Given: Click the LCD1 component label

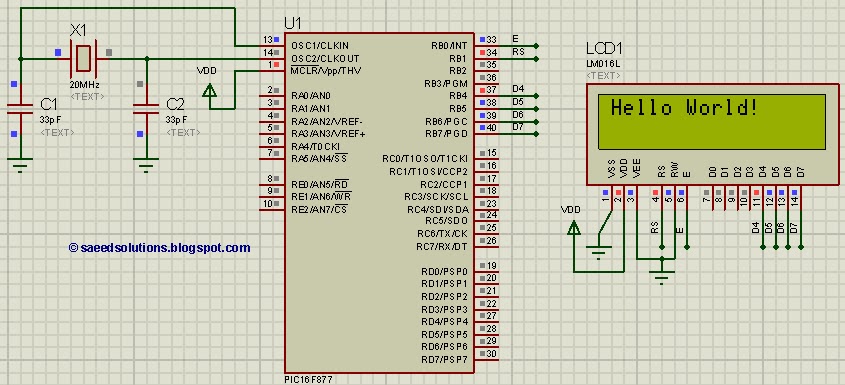Looking at the screenshot, I should (604, 49).
